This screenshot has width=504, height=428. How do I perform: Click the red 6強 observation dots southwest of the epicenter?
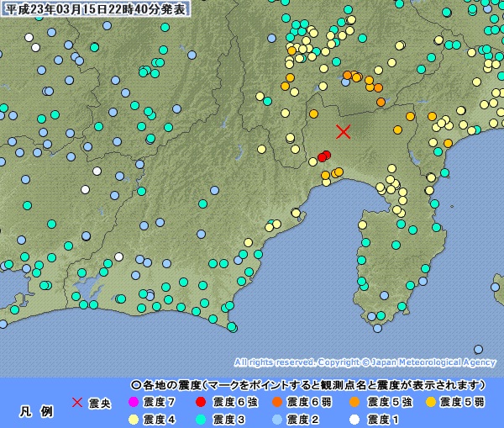coord(324,156)
